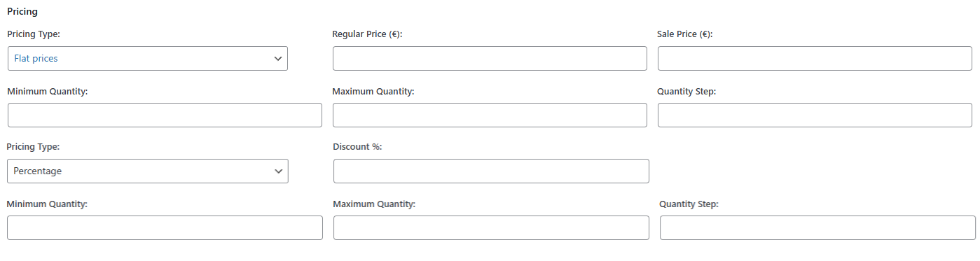
Task: Click Maximum Quantity field below Discount %
Action: click(x=491, y=227)
